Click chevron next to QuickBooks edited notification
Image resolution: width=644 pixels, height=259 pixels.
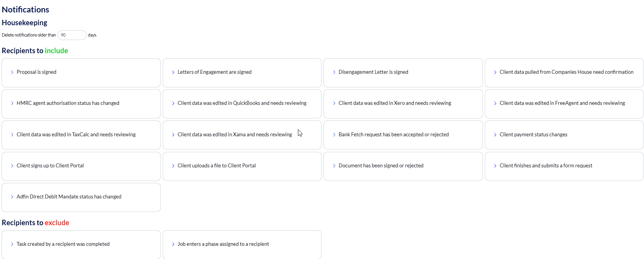(x=173, y=103)
